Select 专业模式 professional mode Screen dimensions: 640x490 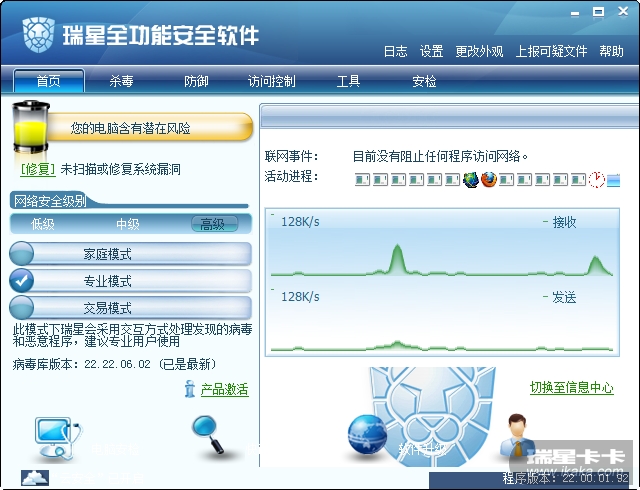(130, 281)
